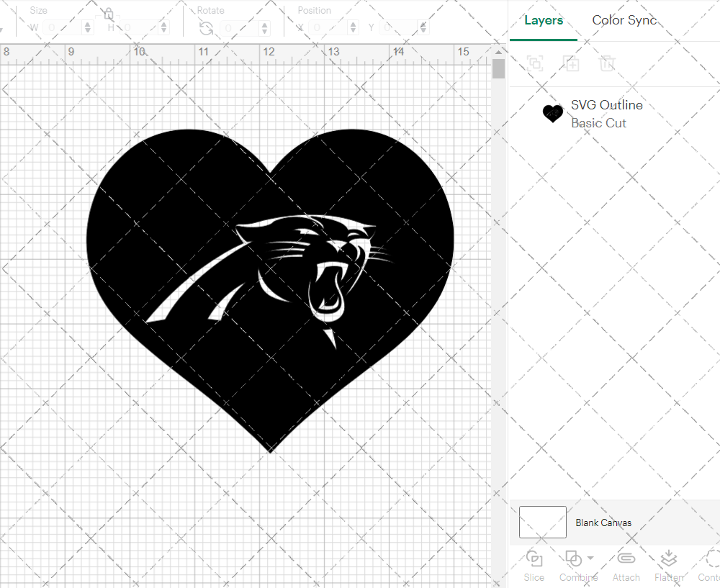Open the Combine dropdown arrow
Viewport: 720px width, 588px height.
click(590, 558)
